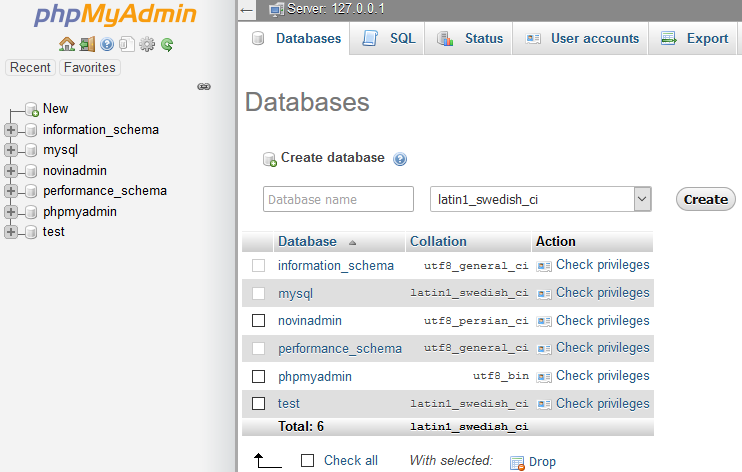Show the Recent tables list

(30, 68)
